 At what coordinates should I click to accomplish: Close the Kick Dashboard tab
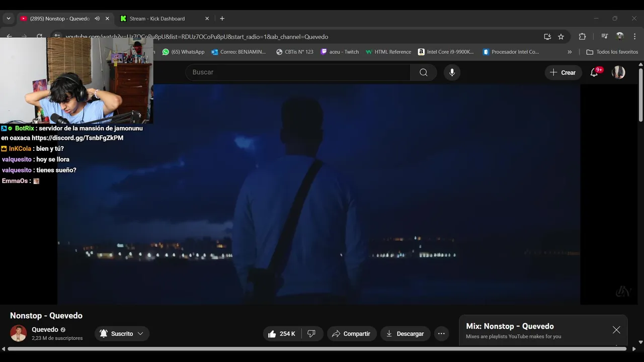207,19
